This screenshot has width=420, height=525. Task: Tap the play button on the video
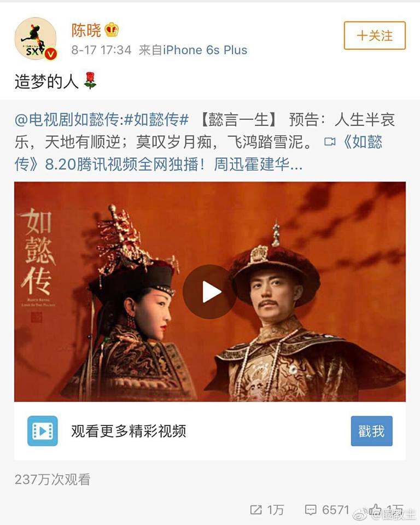pos(210,291)
